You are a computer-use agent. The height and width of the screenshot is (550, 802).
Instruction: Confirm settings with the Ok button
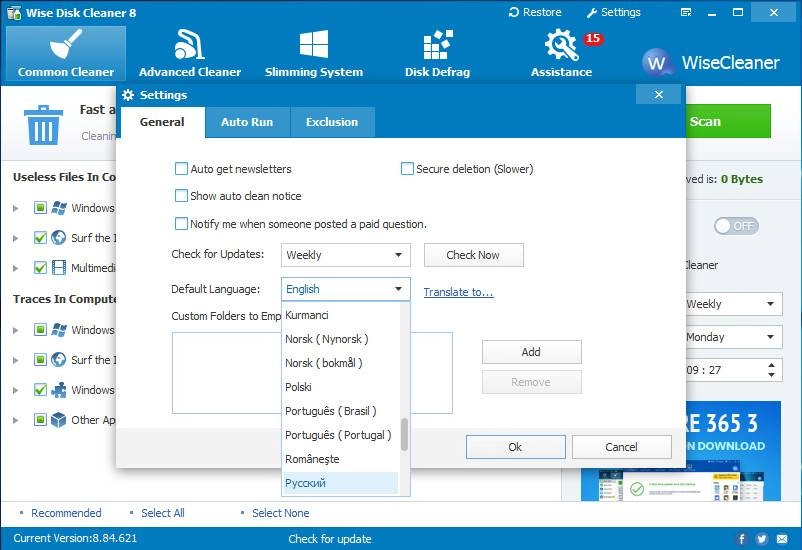pyautogui.click(x=516, y=447)
